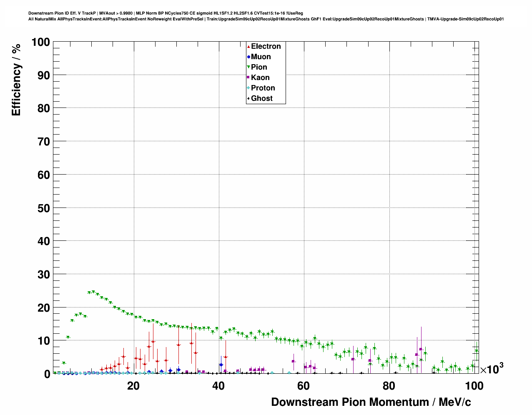The width and height of the screenshot is (532, 415).
Task: Click the red triangle Electron marker in legend
Action: (248, 46)
